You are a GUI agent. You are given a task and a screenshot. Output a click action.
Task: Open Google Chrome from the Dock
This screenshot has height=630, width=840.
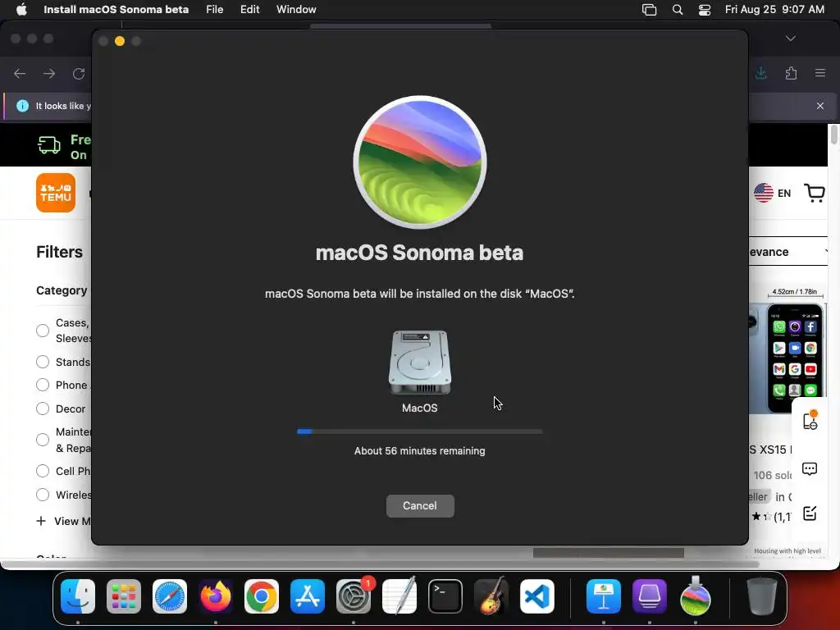pyautogui.click(x=262, y=596)
